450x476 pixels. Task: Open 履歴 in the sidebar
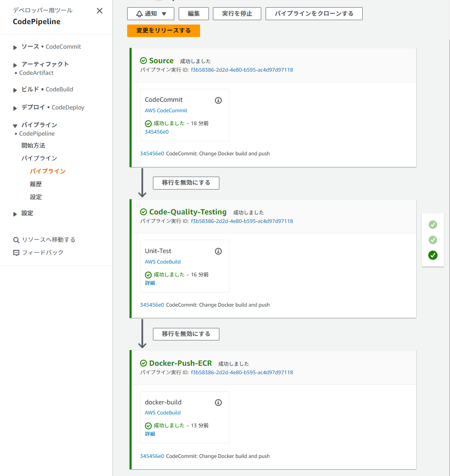[36, 184]
